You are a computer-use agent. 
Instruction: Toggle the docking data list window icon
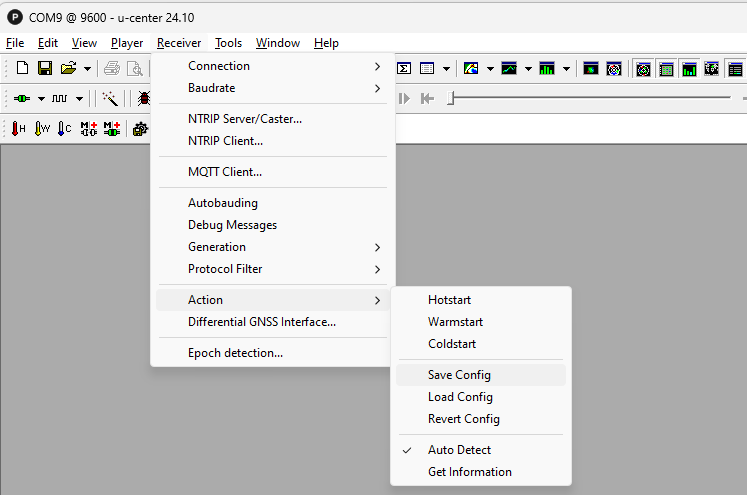735,70
